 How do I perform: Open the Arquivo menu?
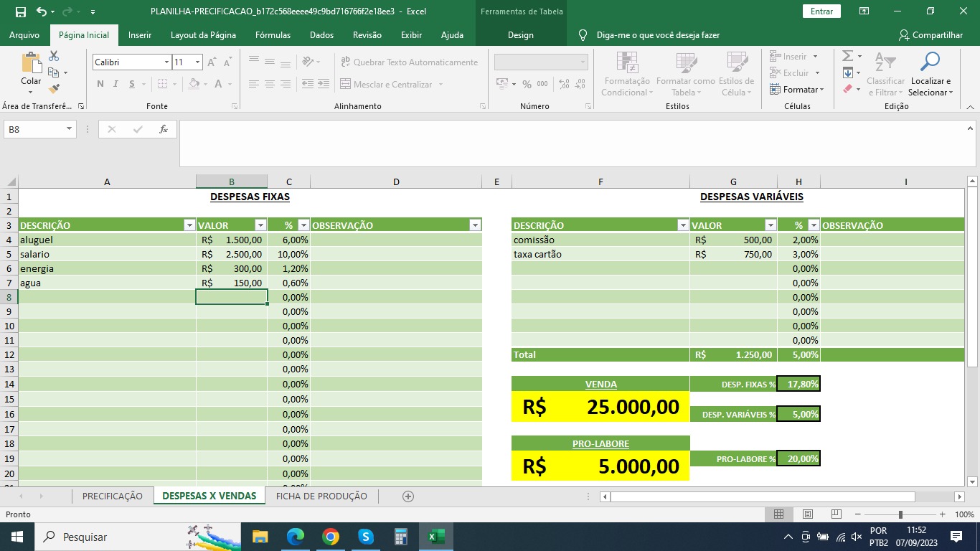pos(24,35)
